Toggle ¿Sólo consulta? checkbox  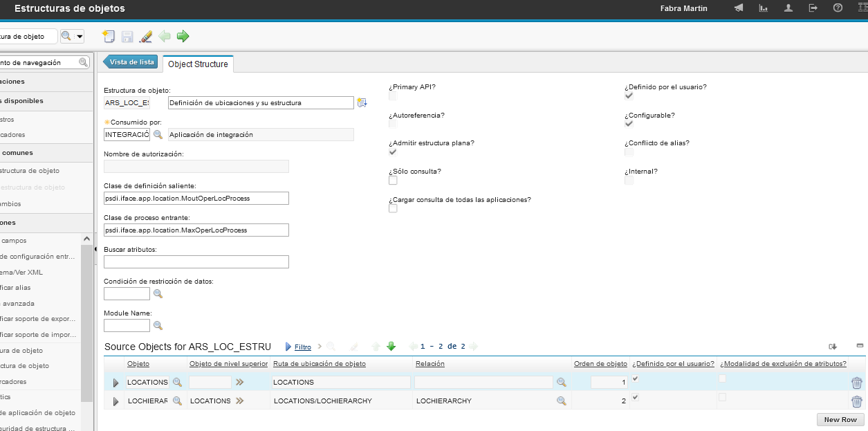coord(393,180)
